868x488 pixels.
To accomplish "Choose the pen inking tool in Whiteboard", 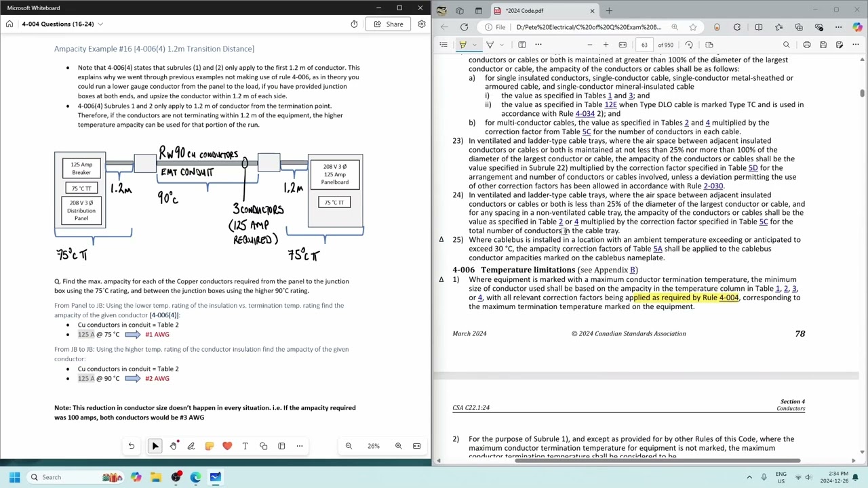I will [x=191, y=446].
